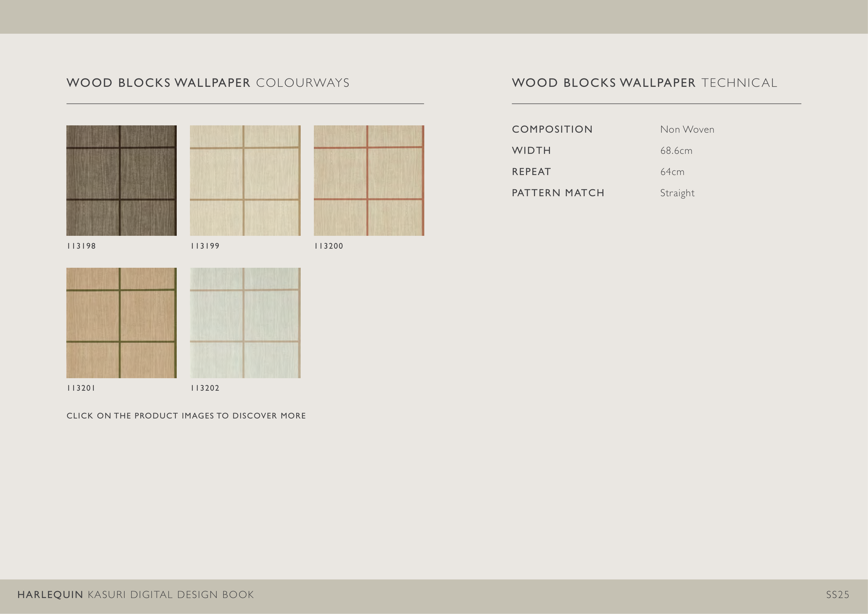Click the 113198 product code label

click(81, 246)
